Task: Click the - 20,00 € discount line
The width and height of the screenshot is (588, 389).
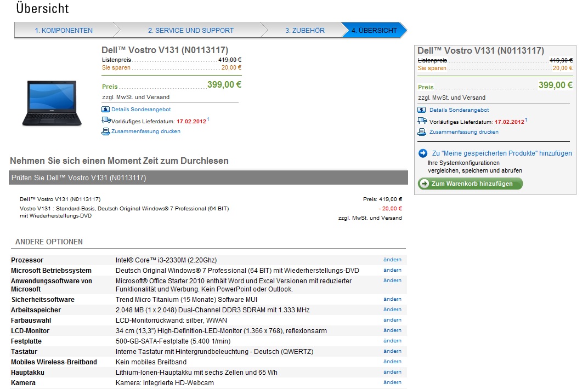Action: pos(391,209)
